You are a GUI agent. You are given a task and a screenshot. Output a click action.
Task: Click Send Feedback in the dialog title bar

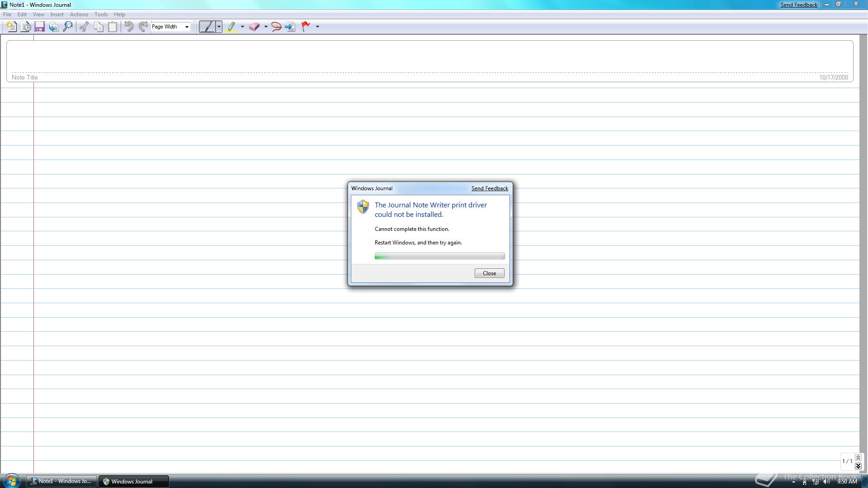tap(490, 188)
